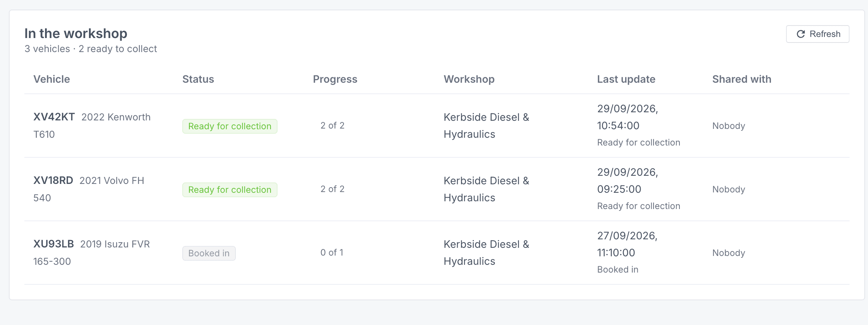The image size is (868, 325).
Task: Click the Ready for collection badge for XV18RD
Action: point(230,190)
